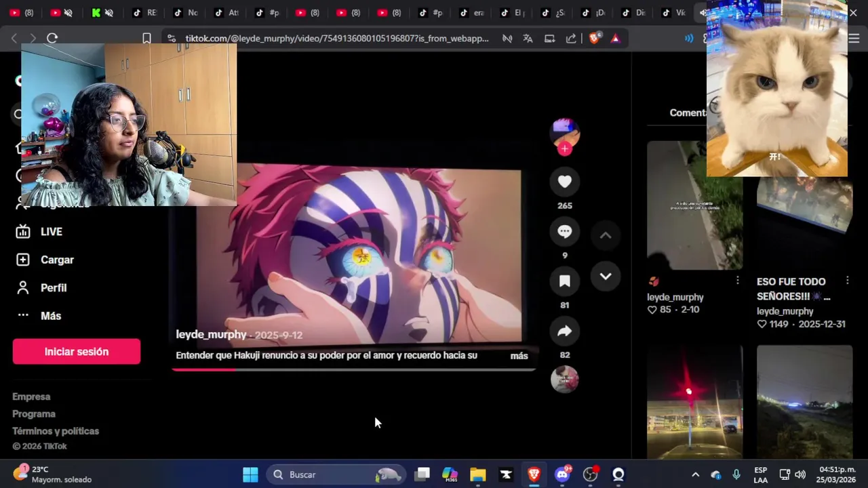Viewport: 868px width, 488px height.
Task: Open leyde_murphy link under 85-likes video
Action: [675, 298]
